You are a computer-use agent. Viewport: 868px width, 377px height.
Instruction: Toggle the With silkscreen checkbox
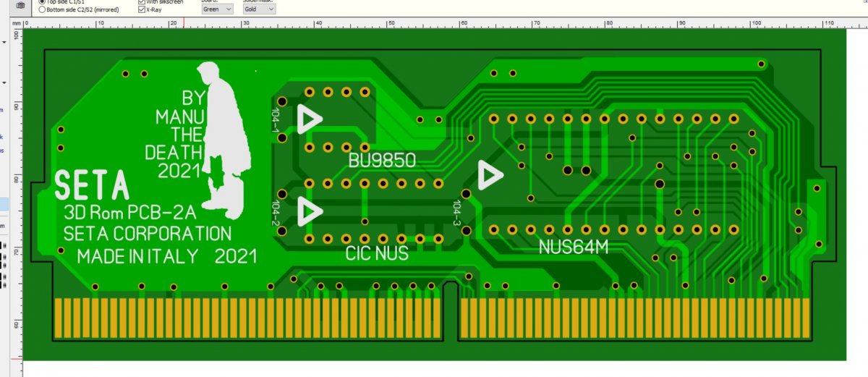point(141,2)
